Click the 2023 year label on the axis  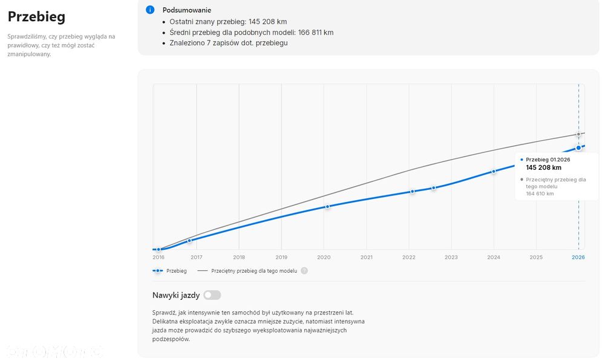451,257
